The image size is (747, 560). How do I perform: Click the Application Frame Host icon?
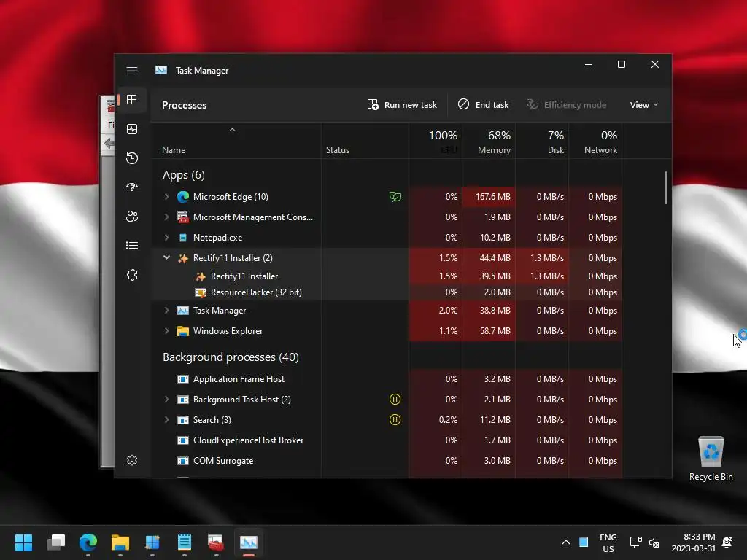click(x=183, y=379)
